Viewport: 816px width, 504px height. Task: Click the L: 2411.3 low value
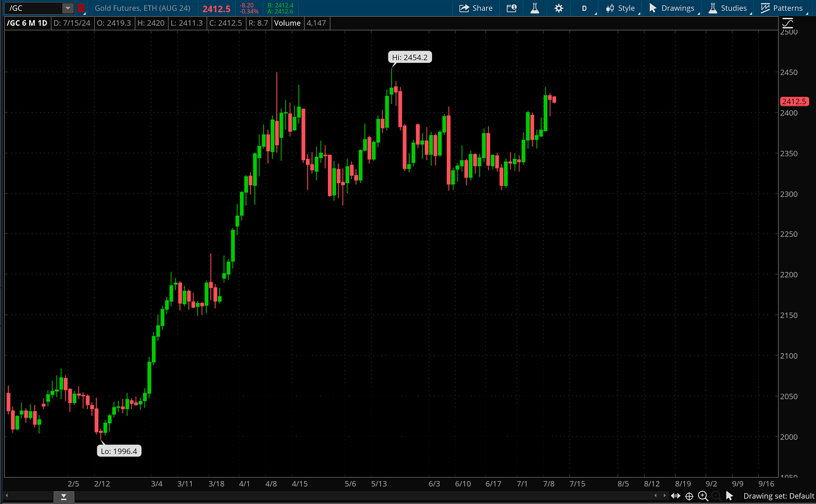tap(187, 23)
